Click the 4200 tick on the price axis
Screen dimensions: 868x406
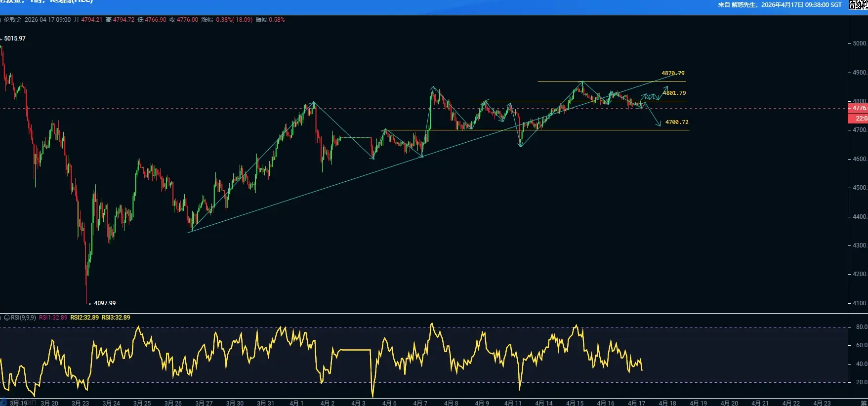click(x=860, y=274)
